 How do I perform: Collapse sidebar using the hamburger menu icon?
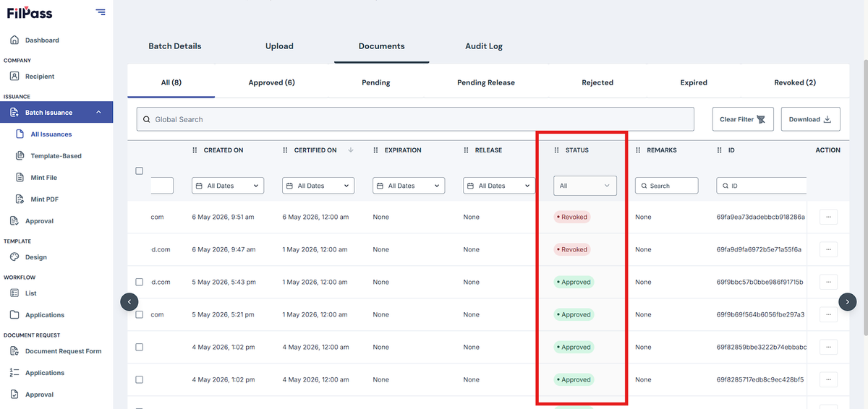[100, 12]
